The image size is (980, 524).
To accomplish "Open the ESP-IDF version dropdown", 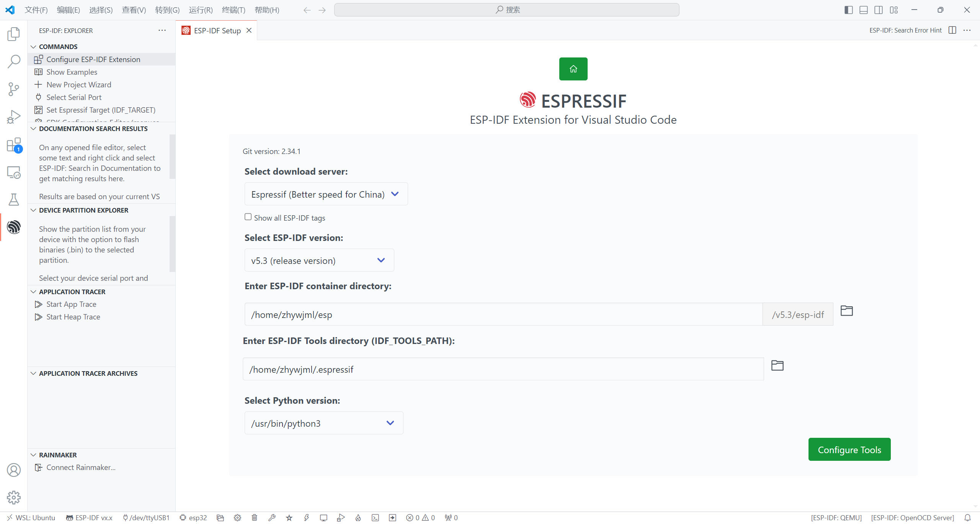I will coord(319,260).
